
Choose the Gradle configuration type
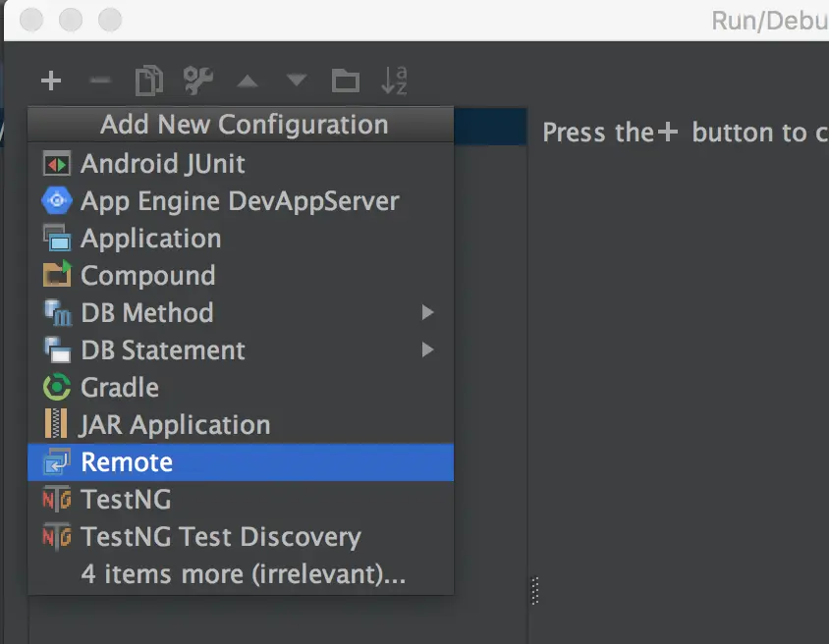(241, 387)
